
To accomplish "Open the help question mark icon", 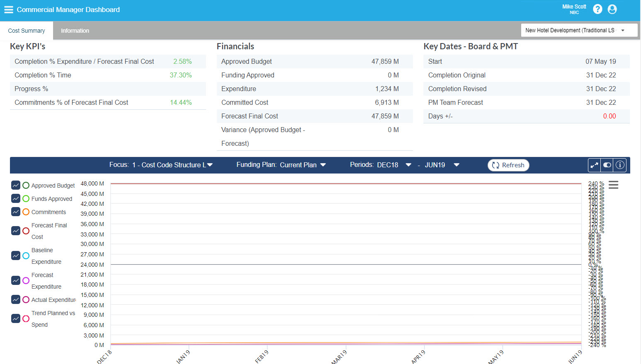I will (597, 9).
